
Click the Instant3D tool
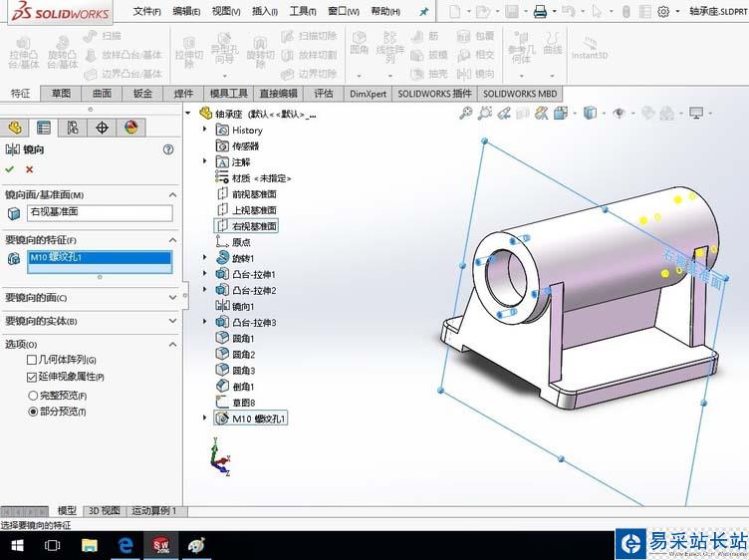[590, 50]
